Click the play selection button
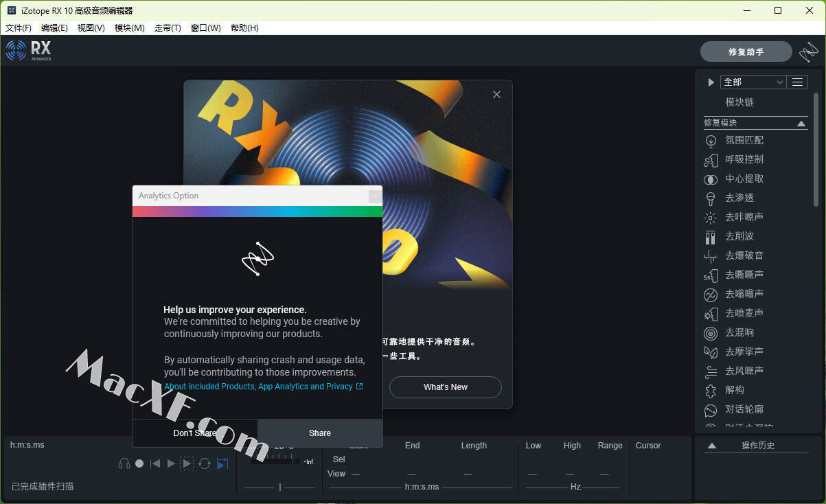Image resolution: width=826 pixels, height=504 pixels. point(187,463)
